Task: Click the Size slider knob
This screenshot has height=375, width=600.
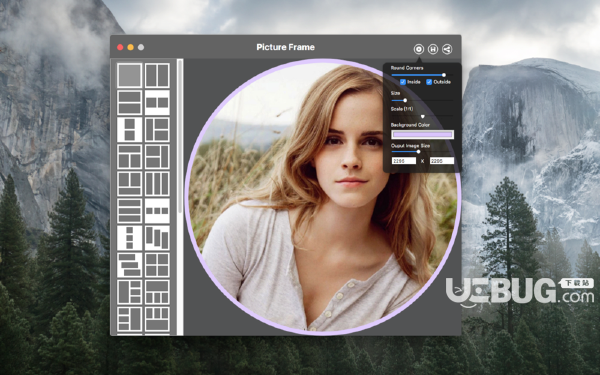Action: click(x=405, y=100)
